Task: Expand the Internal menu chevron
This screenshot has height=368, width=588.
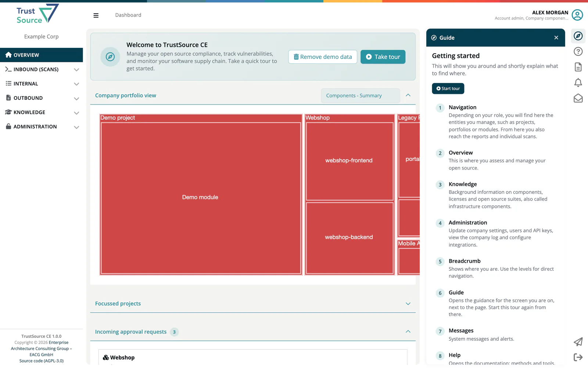Action: pyautogui.click(x=76, y=84)
